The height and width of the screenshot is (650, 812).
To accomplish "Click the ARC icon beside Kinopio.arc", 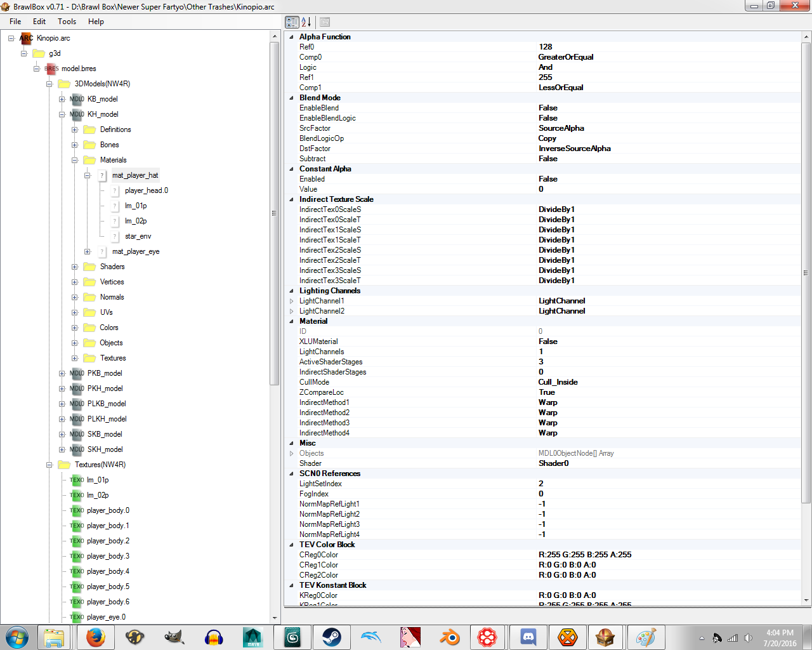I will coord(26,38).
